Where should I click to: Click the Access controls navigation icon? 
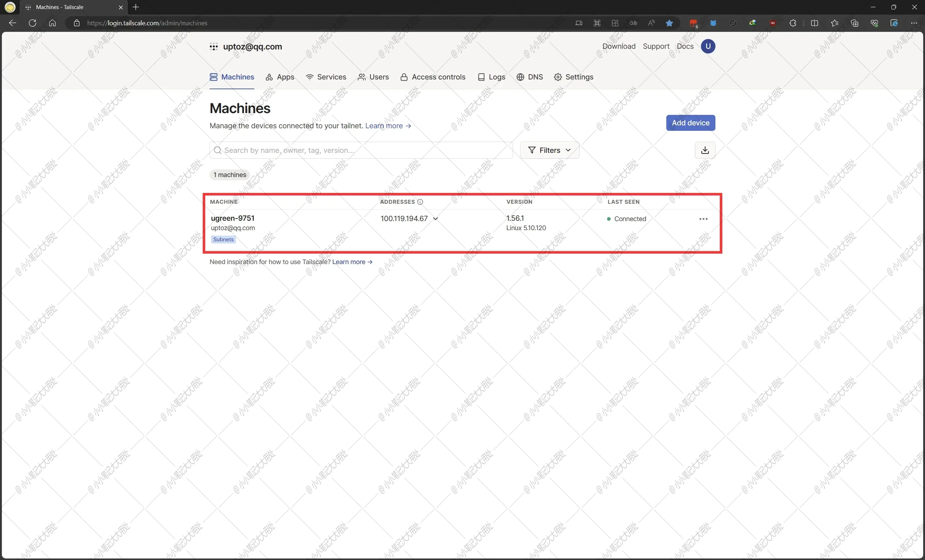tap(404, 77)
